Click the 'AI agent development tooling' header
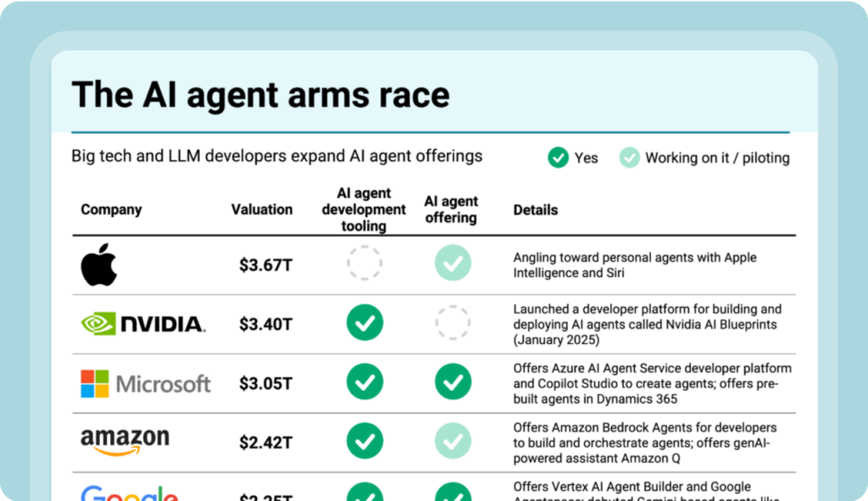The image size is (868, 501). pyautogui.click(x=364, y=209)
